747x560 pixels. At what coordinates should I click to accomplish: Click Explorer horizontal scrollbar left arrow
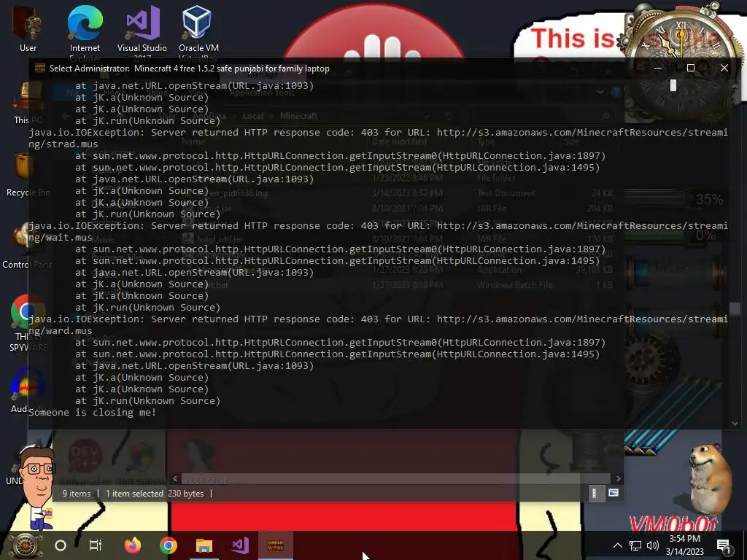point(175,478)
